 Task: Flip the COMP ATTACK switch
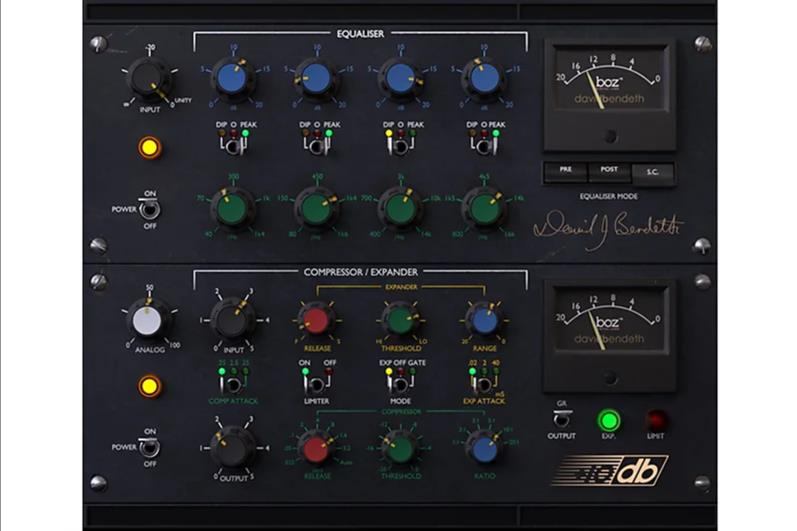click(232, 385)
